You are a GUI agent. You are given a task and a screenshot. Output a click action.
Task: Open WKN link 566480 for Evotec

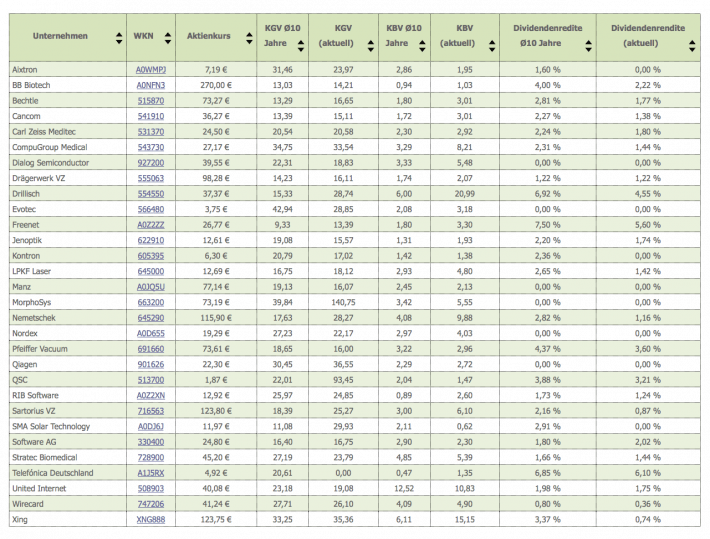(151, 209)
